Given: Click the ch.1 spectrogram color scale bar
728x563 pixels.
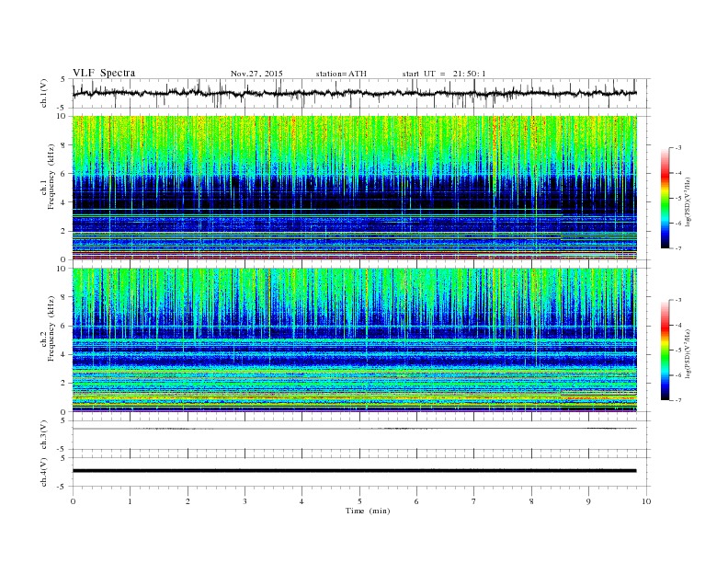Looking at the screenshot, I should 665,198.
